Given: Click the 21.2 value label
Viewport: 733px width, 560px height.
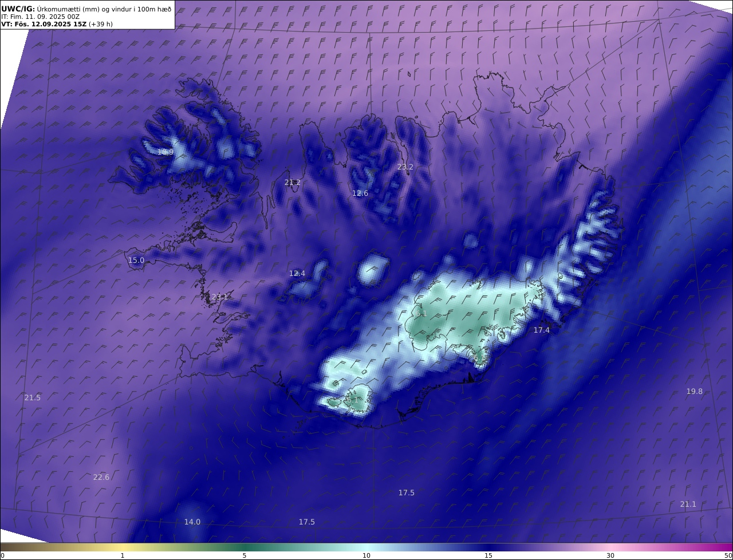Looking at the screenshot, I should pyautogui.click(x=292, y=183).
